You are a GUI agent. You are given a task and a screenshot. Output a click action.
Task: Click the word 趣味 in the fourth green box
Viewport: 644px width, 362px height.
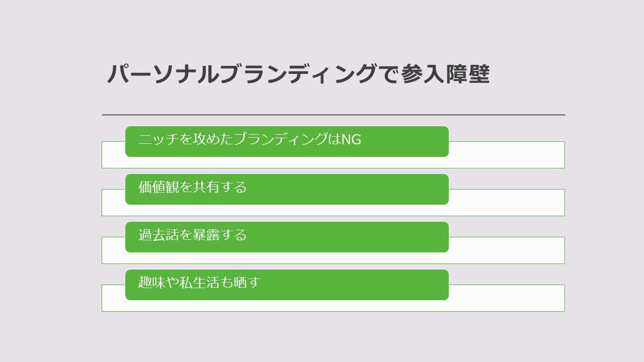(152, 283)
